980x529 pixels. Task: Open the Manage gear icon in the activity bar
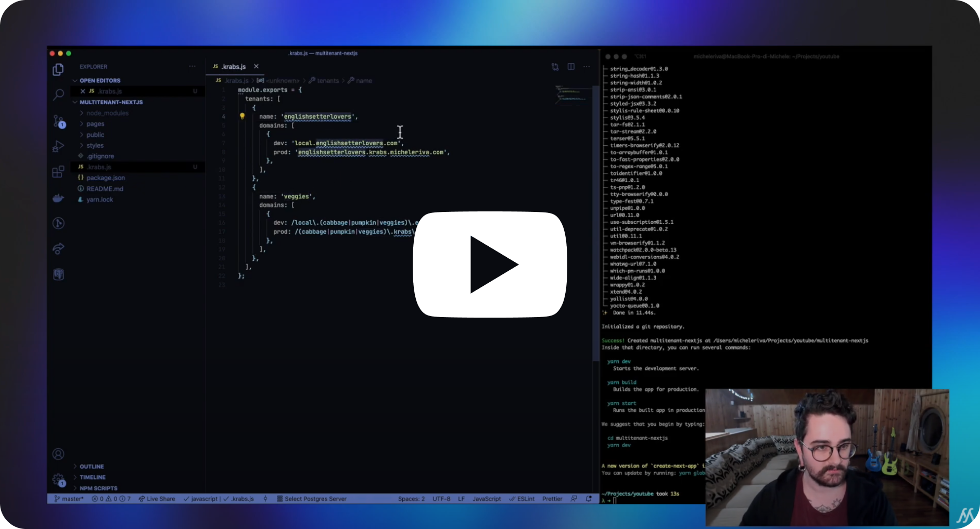58,480
